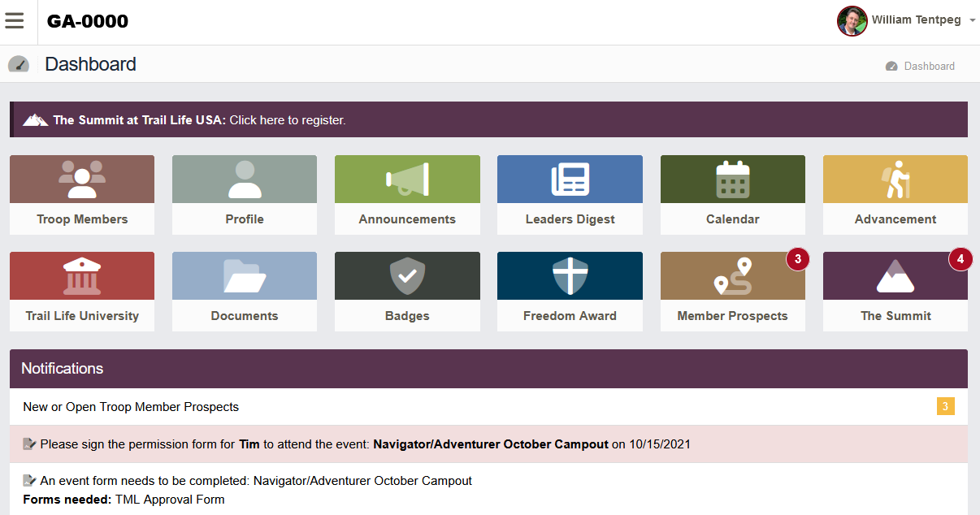The height and width of the screenshot is (515, 980).
Task: Open the Advancement tile label
Action: [x=895, y=219]
